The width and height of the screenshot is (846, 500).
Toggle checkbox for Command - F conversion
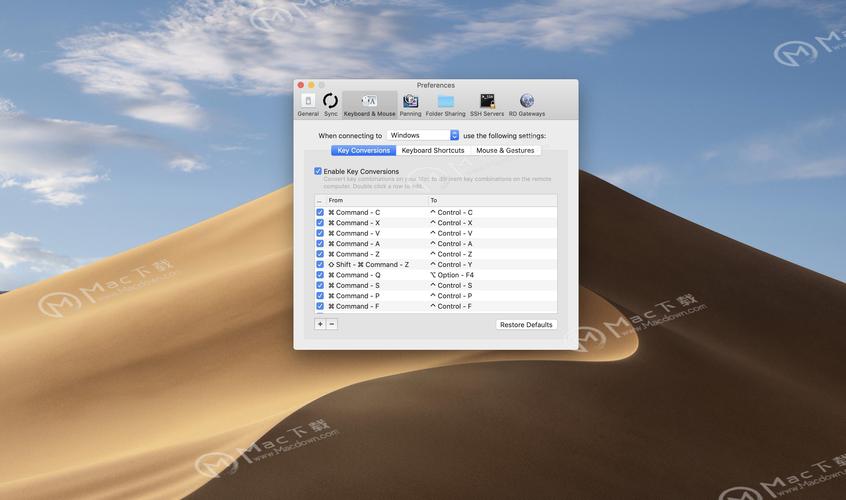[320, 306]
